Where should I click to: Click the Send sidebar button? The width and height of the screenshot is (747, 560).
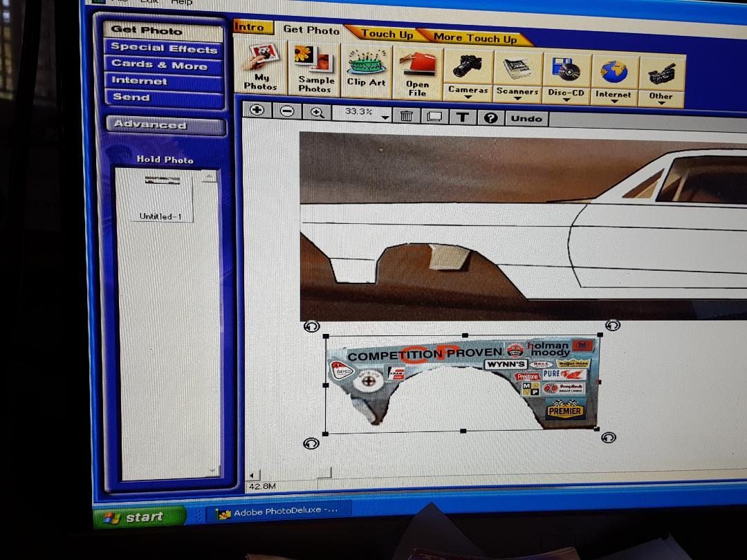[x=164, y=98]
